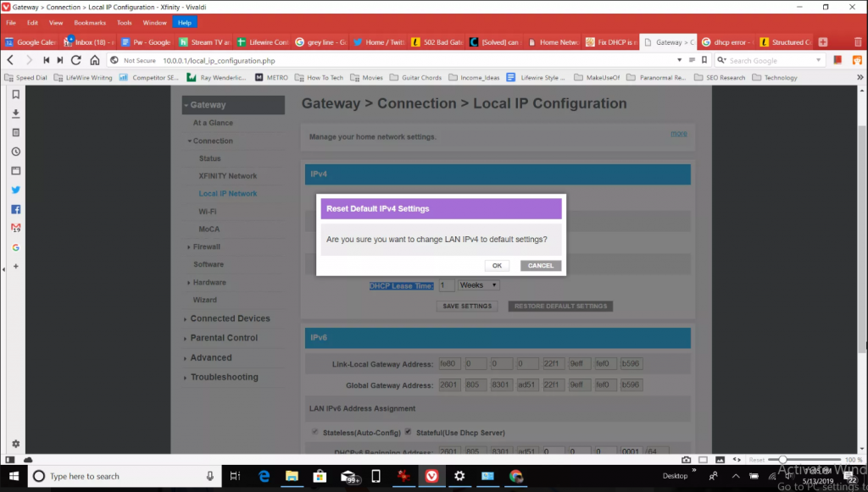Switch to the 502 Bad Gateway tab

(x=437, y=42)
